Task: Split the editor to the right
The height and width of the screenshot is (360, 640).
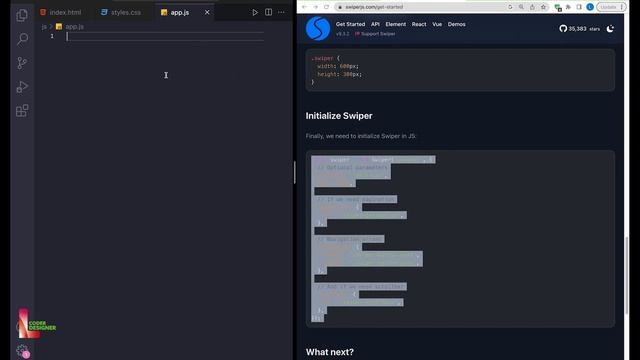Action: pyautogui.click(x=268, y=12)
